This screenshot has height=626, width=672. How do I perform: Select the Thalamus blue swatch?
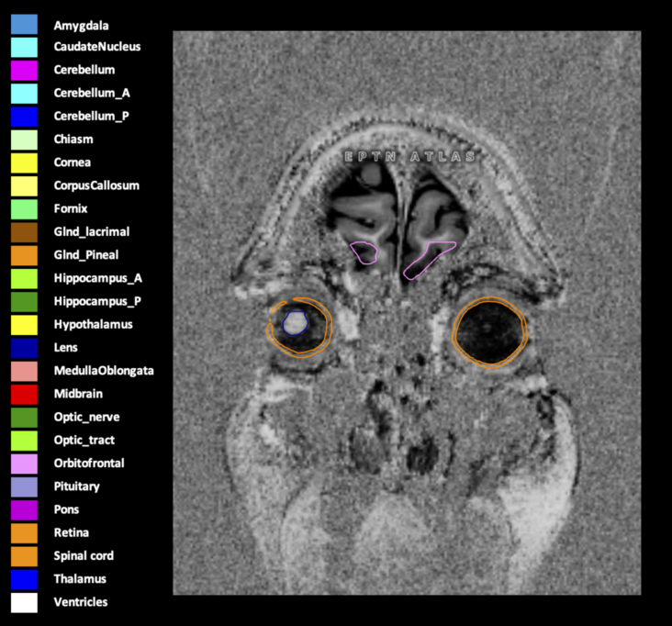(x=24, y=579)
